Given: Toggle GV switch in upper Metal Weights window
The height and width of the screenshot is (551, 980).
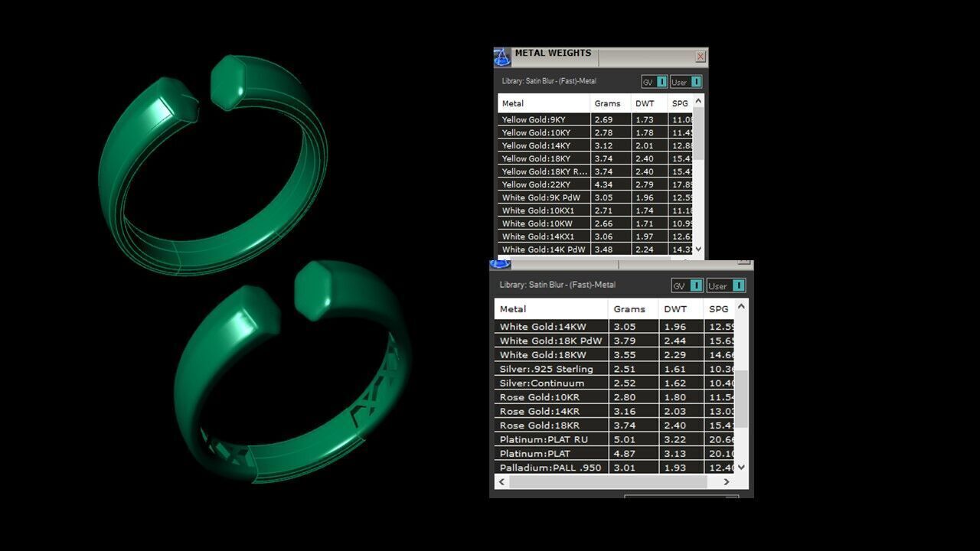Looking at the screenshot, I should (655, 82).
